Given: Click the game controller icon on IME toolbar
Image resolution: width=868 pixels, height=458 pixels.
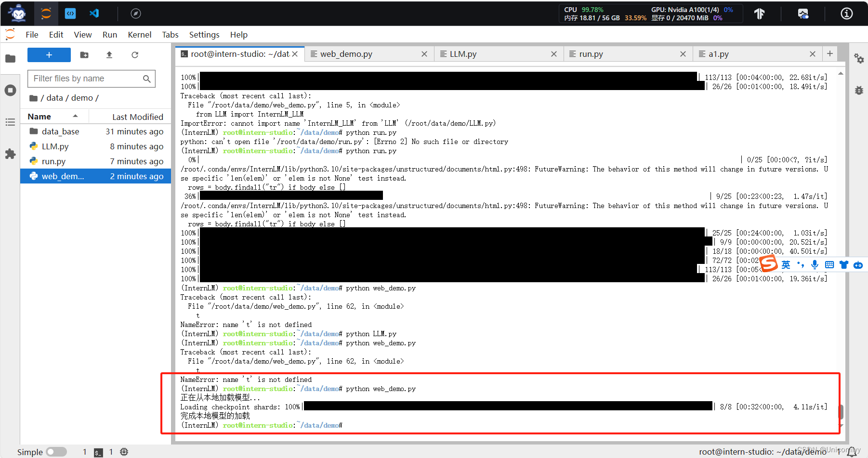Looking at the screenshot, I should click(x=858, y=265).
